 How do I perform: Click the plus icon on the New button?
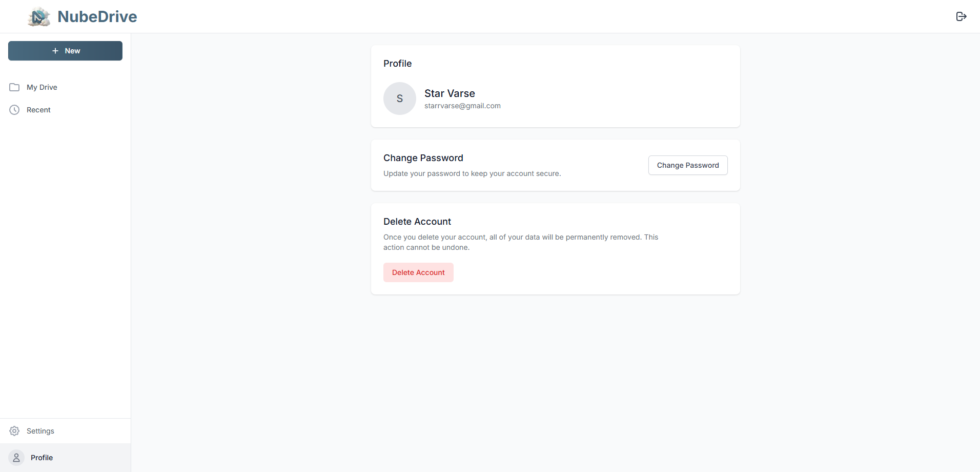[55, 51]
